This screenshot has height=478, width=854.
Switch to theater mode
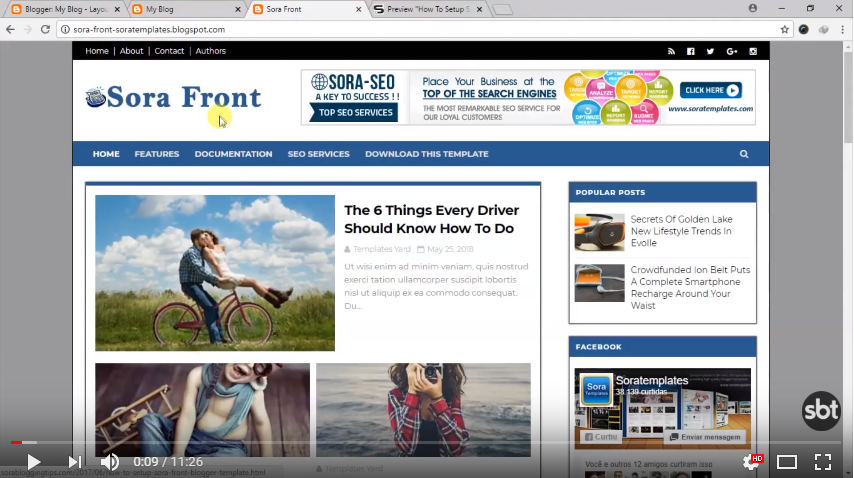tap(786, 462)
